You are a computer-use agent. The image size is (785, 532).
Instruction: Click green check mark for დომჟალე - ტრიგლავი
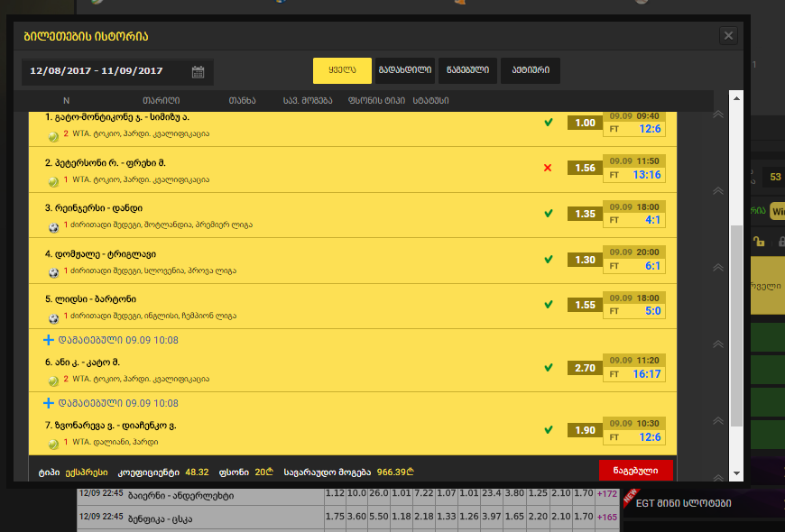coord(549,260)
